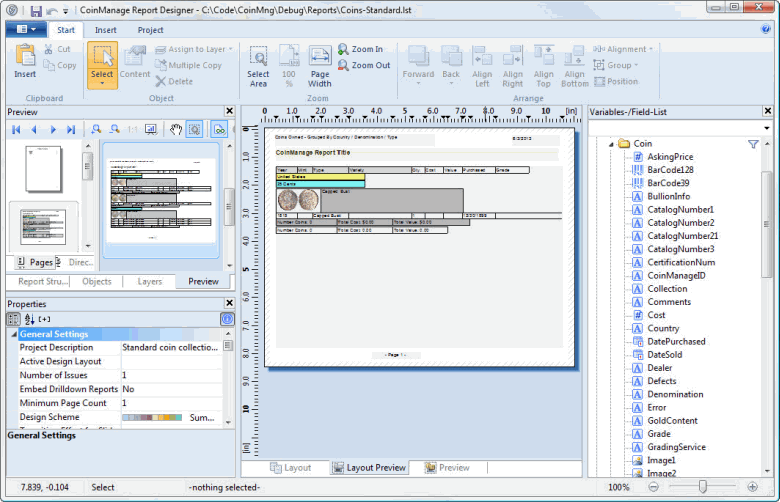Select the GradingService field
Image resolution: width=780 pixels, height=502 pixels.
676,447
